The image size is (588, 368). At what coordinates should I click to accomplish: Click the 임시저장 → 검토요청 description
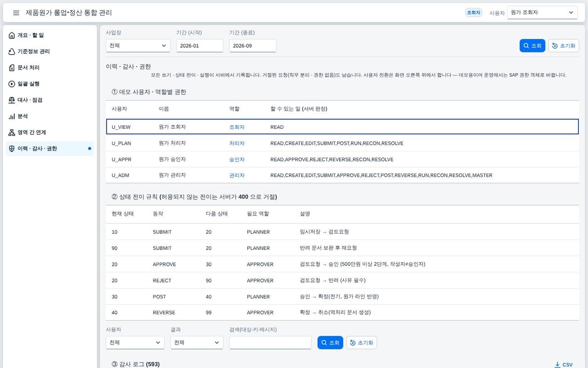point(324,232)
